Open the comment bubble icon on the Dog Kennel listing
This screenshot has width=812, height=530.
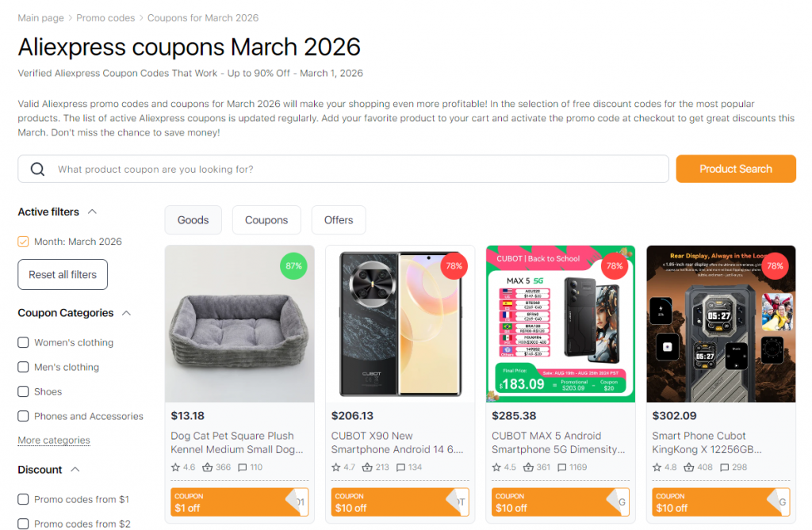point(241,467)
